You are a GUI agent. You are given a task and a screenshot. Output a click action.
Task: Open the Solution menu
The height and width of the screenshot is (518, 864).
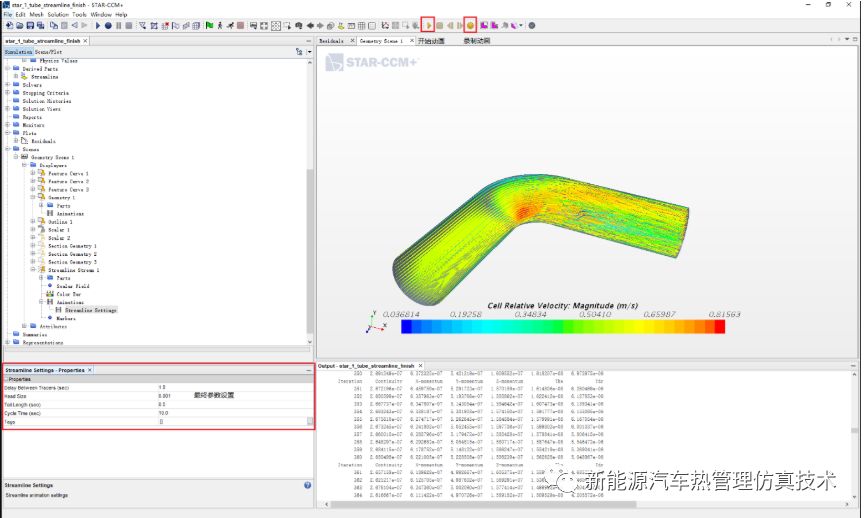(58, 14)
